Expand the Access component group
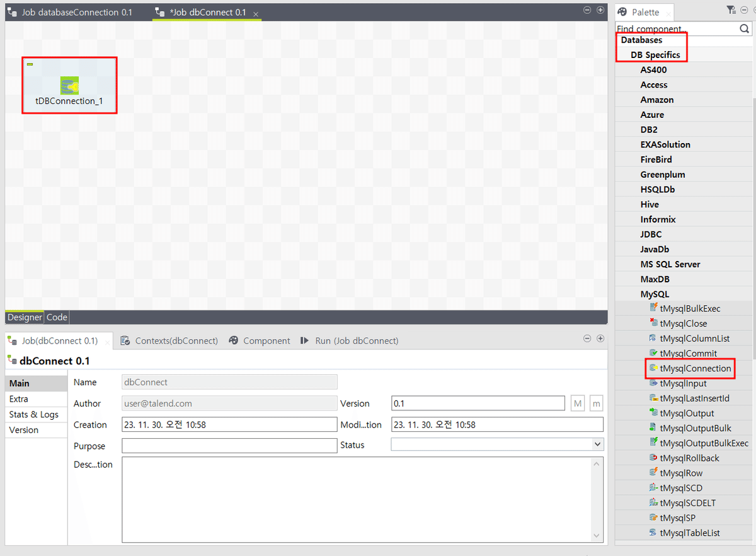The height and width of the screenshot is (556, 756). tap(654, 84)
